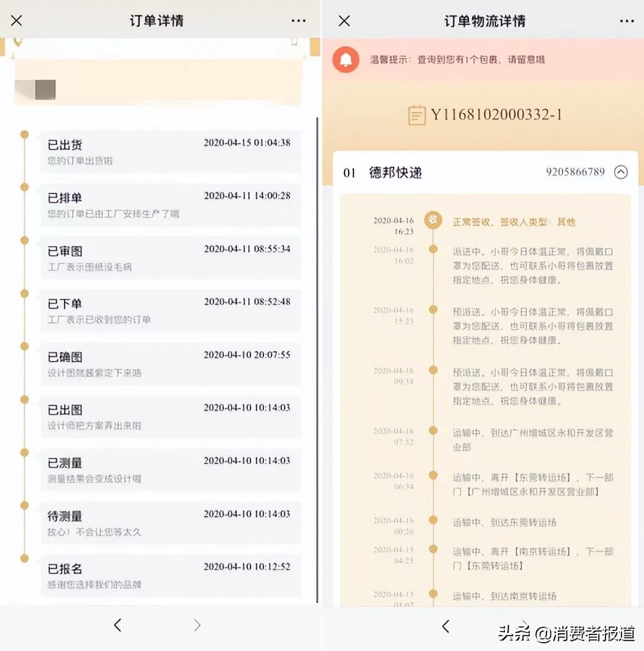Close the 订单详情 page with X
Screen dimensions: 644x651
(17, 21)
